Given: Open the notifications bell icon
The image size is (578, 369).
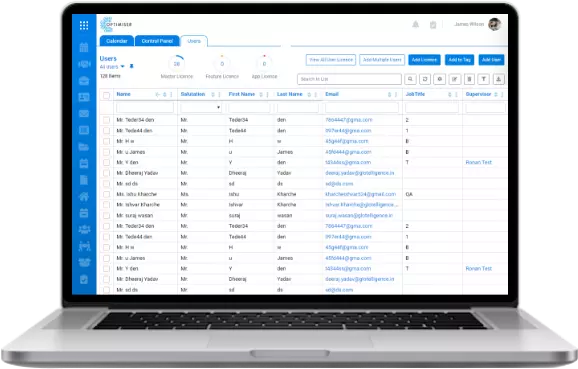Looking at the screenshot, I should tap(415, 24).
